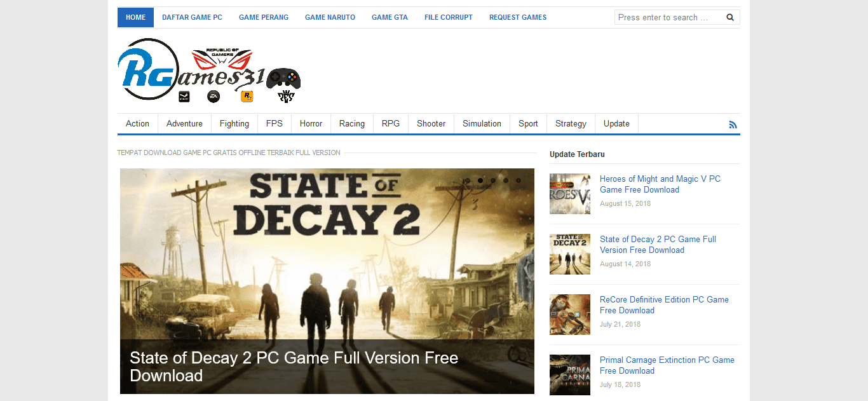Click the RSS feed icon
Viewport: 868px width, 401px height.
click(x=733, y=125)
